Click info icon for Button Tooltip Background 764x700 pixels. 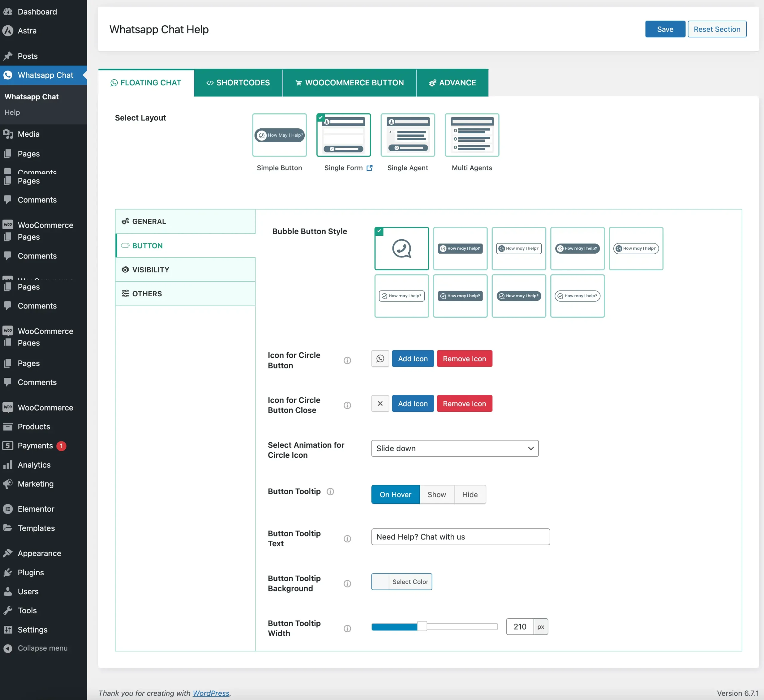point(347,584)
